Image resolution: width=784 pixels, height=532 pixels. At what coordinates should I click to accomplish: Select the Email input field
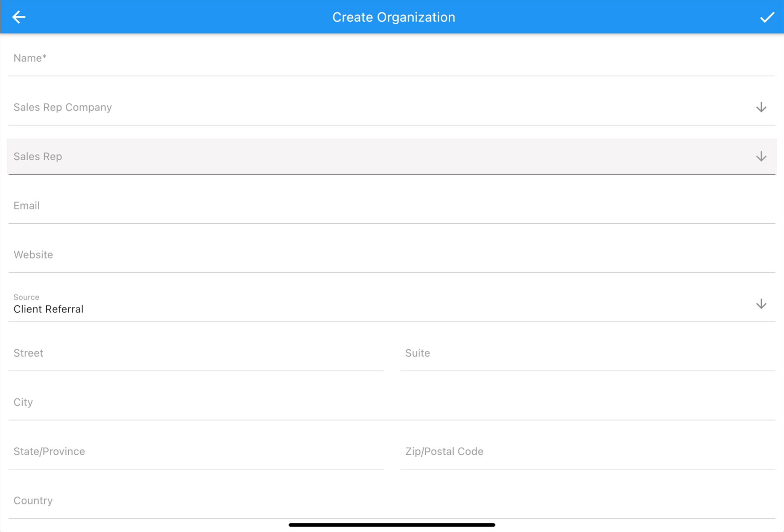[x=392, y=206]
